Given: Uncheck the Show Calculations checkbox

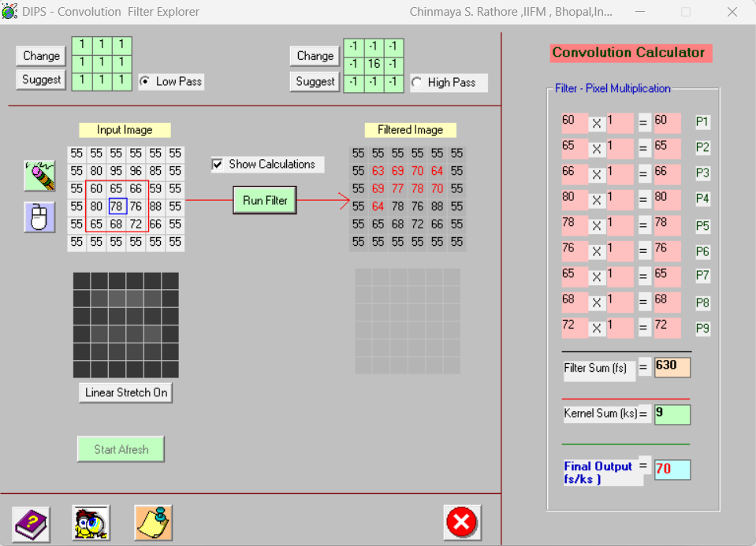Looking at the screenshot, I should (x=218, y=165).
